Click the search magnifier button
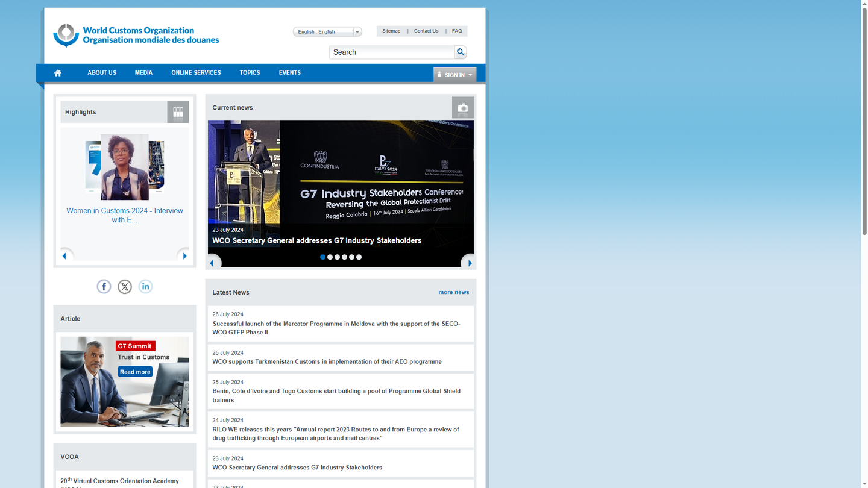Viewport: 868px width, 488px height. tap(461, 52)
